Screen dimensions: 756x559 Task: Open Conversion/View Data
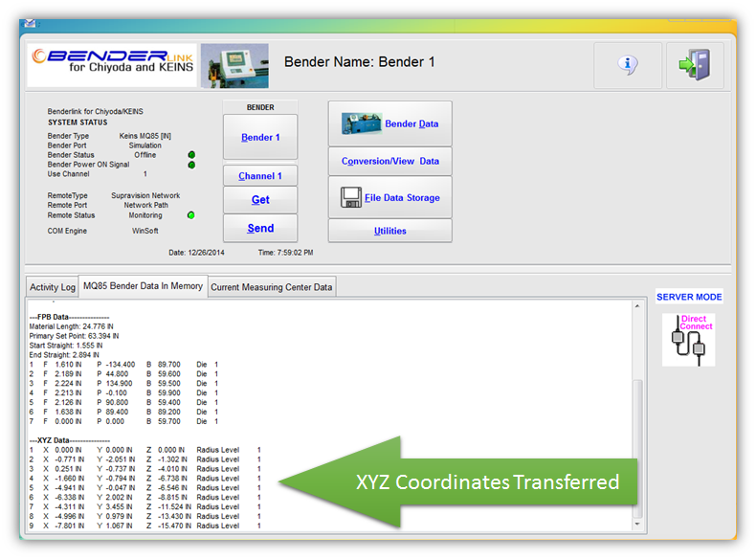[389, 161]
